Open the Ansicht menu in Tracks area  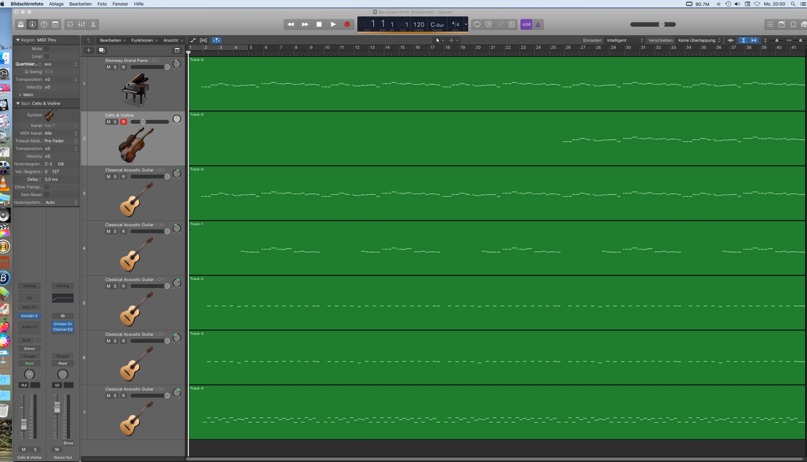click(x=172, y=40)
